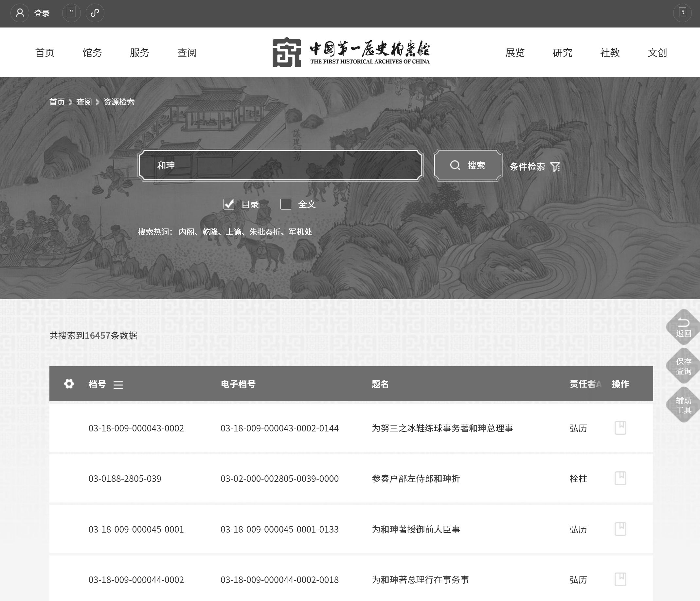Bookmark the 为和珅著总理行在事务事 record
Screen dimensions: 700x601
click(620, 579)
